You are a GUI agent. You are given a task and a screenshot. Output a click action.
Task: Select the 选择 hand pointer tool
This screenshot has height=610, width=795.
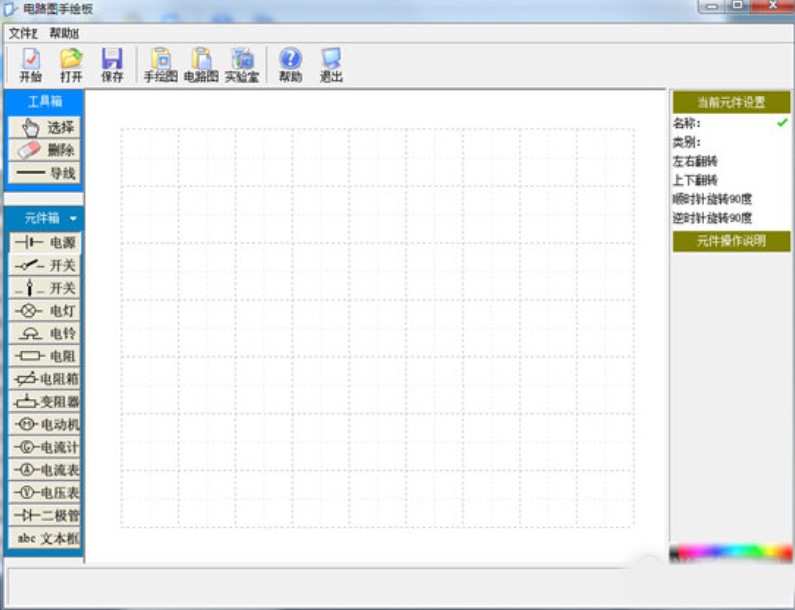point(45,127)
